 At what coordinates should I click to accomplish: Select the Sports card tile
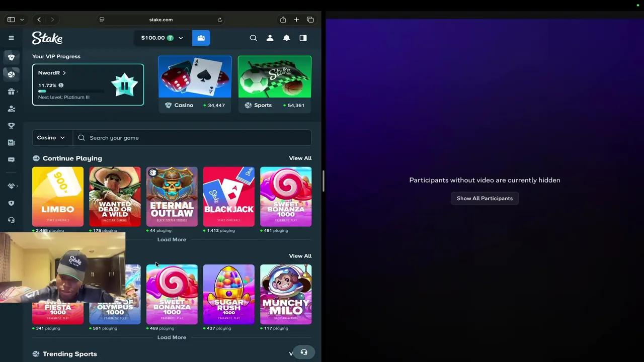coord(274,83)
